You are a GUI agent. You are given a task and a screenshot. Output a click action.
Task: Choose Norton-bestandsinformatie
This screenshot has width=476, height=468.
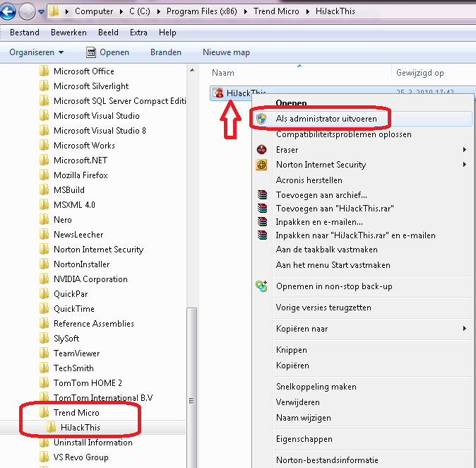[x=327, y=460]
